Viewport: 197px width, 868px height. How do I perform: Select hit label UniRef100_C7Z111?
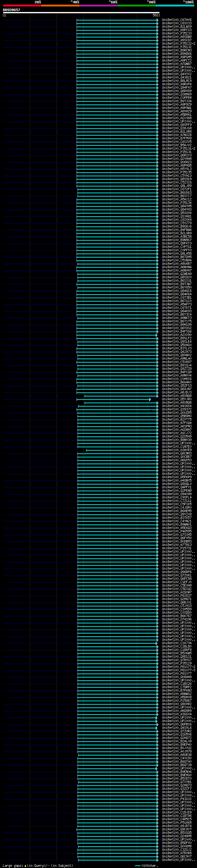[177, 501]
